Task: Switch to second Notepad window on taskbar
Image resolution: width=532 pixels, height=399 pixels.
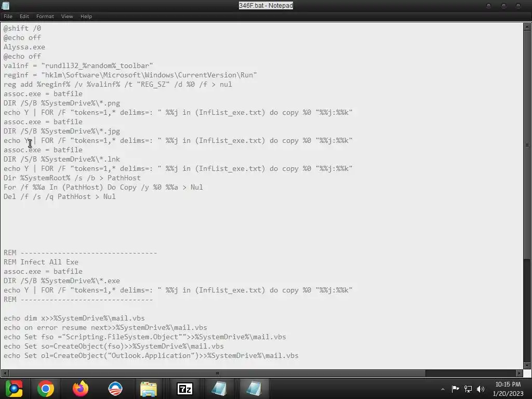Action: [x=254, y=389]
